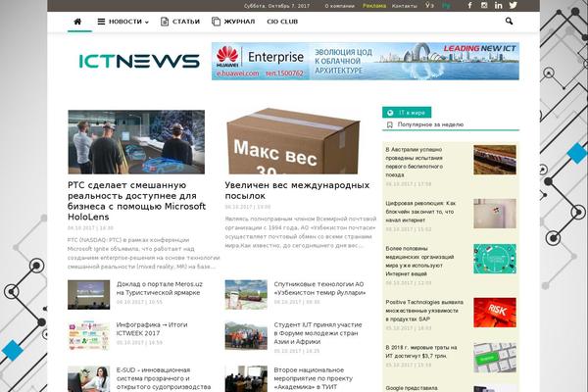588x392 pixels.
Task: Open Доклад о портале Meros.uz article
Action: [160, 288]
